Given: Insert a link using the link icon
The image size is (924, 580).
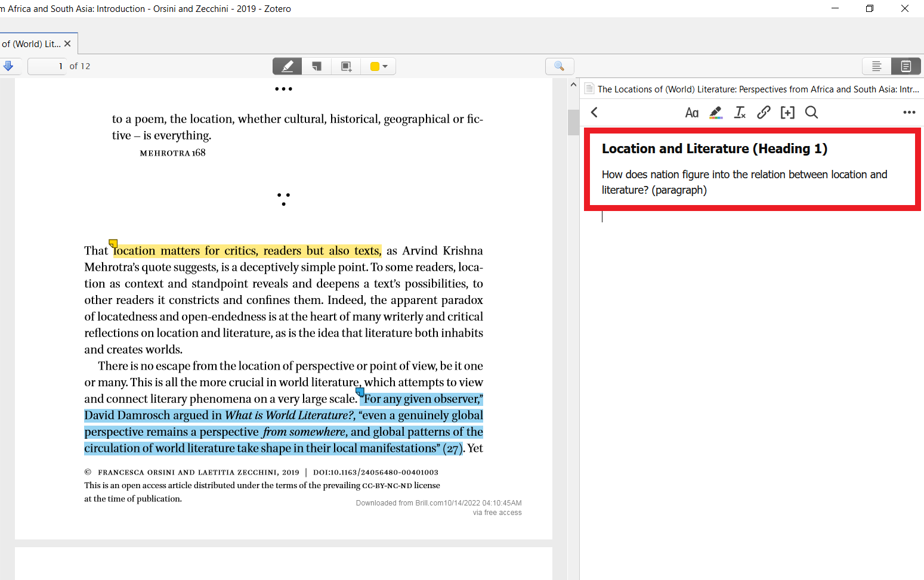Looking at the screenshot, I should tap(764, 112).
